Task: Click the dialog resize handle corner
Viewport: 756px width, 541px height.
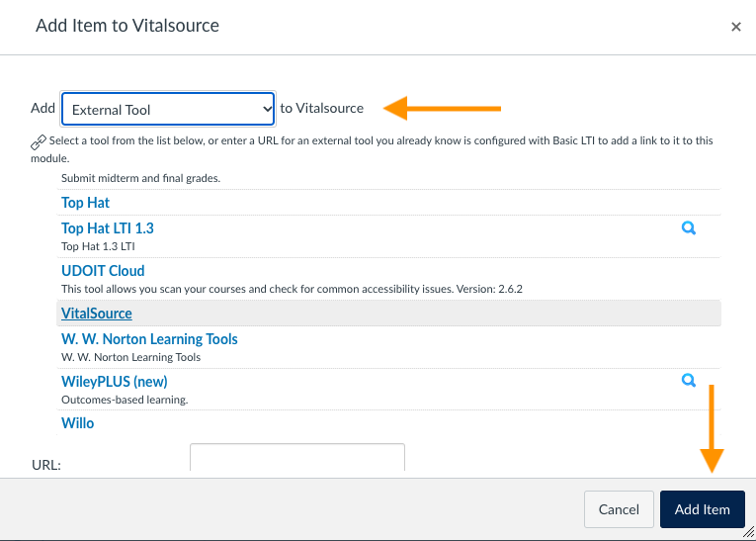Action: pos(749,532)
